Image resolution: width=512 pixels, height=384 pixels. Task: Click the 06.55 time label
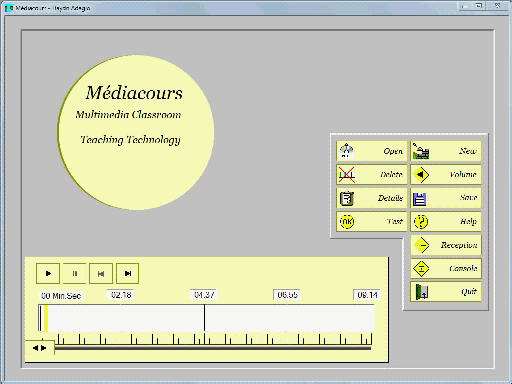point(287,295)
